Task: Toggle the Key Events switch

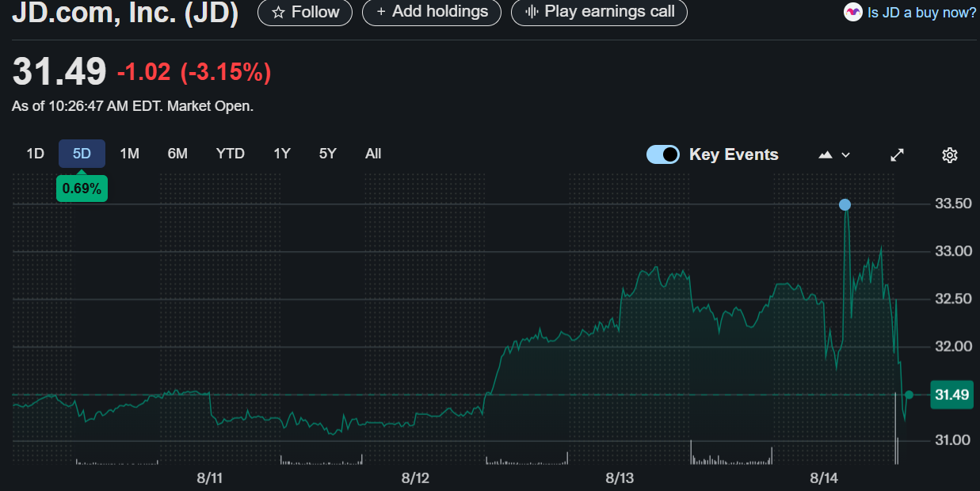Action: pyautogui.click(x=663, y=154)
